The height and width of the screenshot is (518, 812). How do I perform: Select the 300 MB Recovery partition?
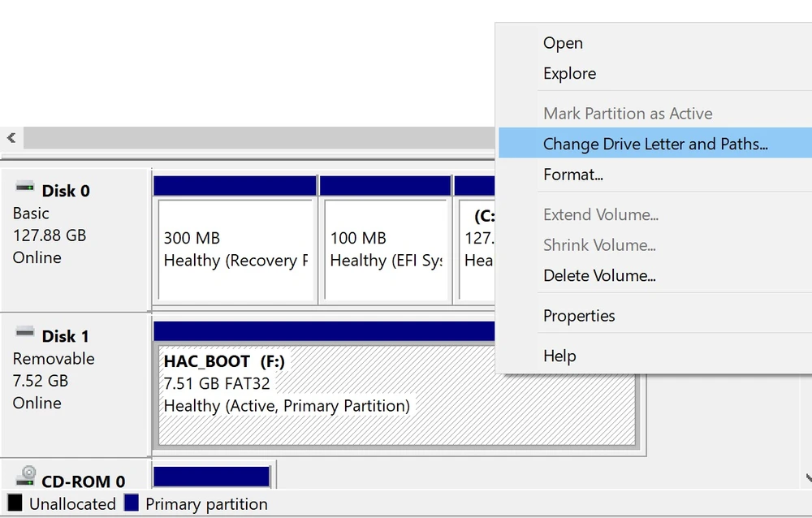235,249
